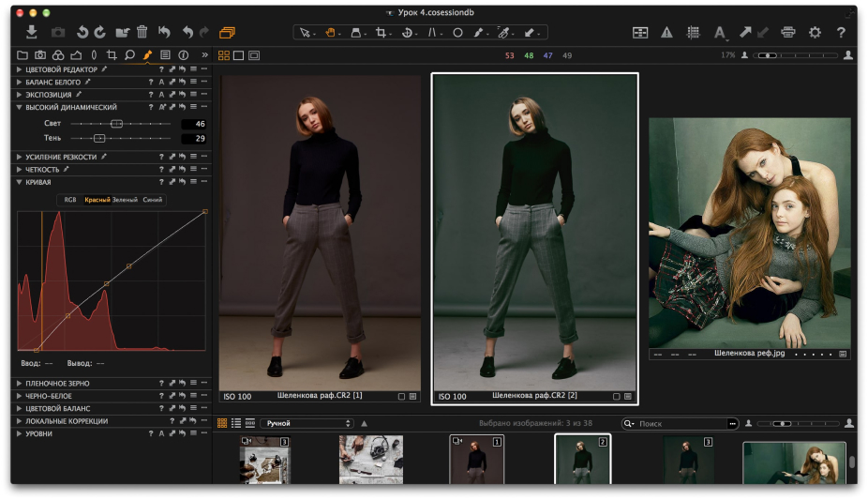Toggle checkbox under Шеленкова раф.CR2 [1]

tap(401, 397)
